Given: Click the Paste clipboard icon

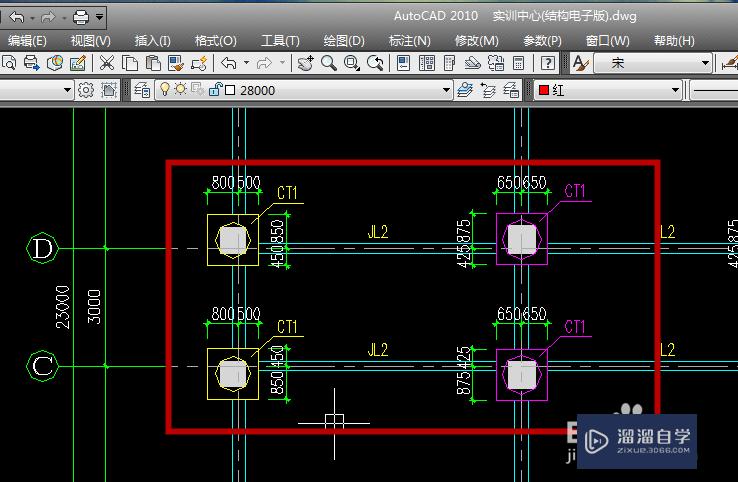Looking at the screenshot, I should pyautogui.click(x=153, y=63).
